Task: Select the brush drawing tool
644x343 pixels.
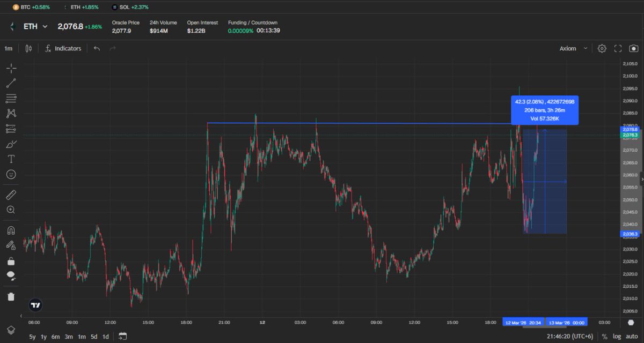Action: tap(11, 144)
